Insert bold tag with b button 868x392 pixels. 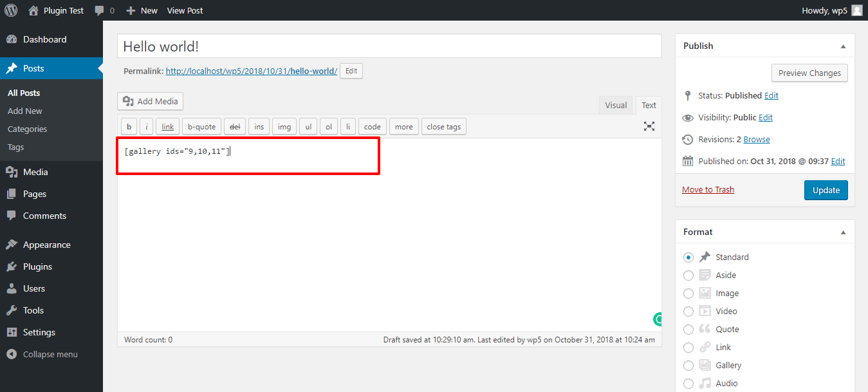pyautogui.click(x=129, y=127)
